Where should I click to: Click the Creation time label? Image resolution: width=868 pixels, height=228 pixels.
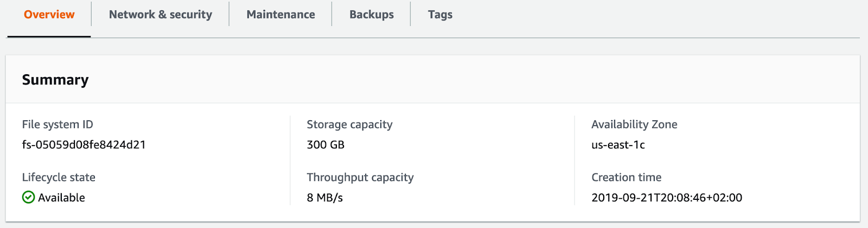(x=627, y=178)
